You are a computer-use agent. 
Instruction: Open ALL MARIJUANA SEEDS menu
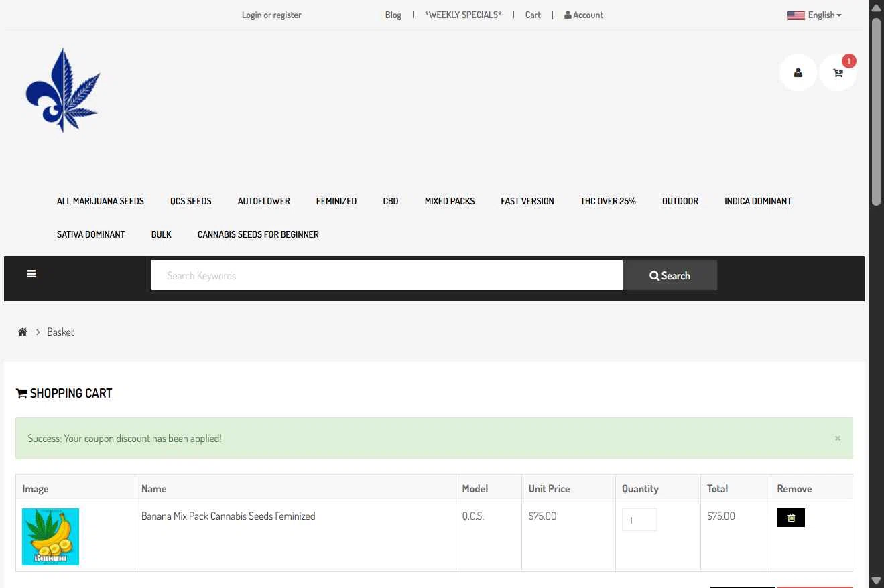pos(101,201)
